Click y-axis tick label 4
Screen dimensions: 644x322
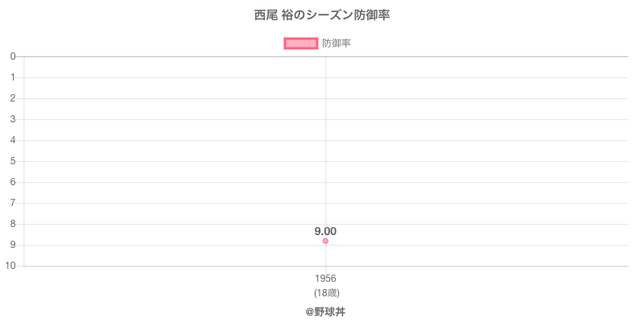tap(14, 140)
